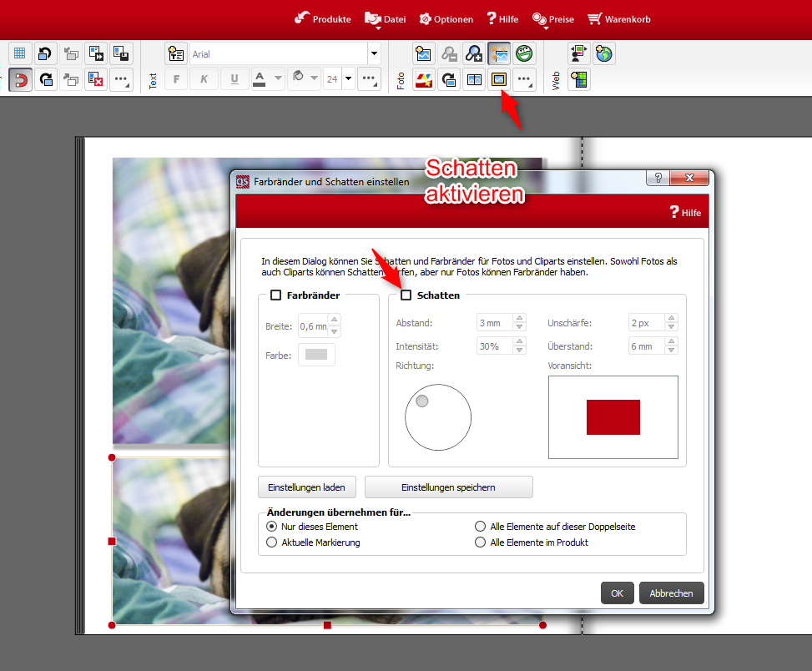Click the green smiley clipart icon
Screen dimensions: 812x671
pos(524,54)
